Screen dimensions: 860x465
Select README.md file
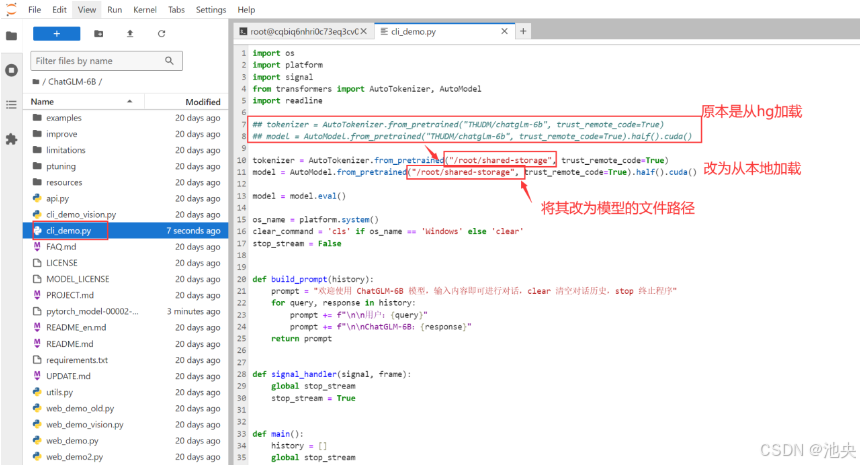pos(126,344)
